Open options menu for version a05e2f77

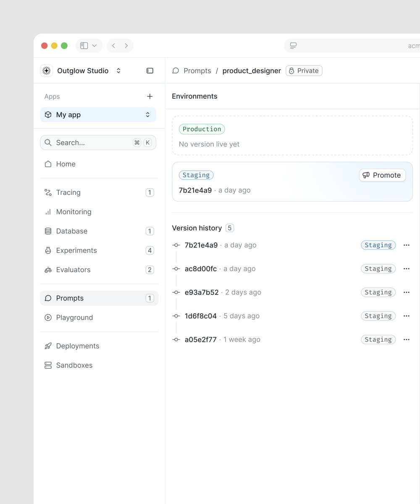point(406,339)
